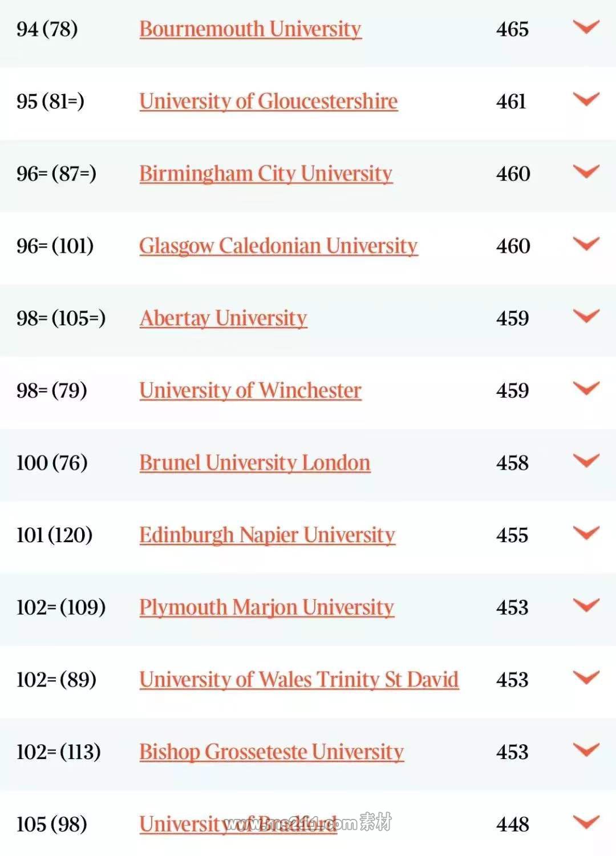Click Birmingham City University link
616x856 pixels.
click(x=266, y=173)
